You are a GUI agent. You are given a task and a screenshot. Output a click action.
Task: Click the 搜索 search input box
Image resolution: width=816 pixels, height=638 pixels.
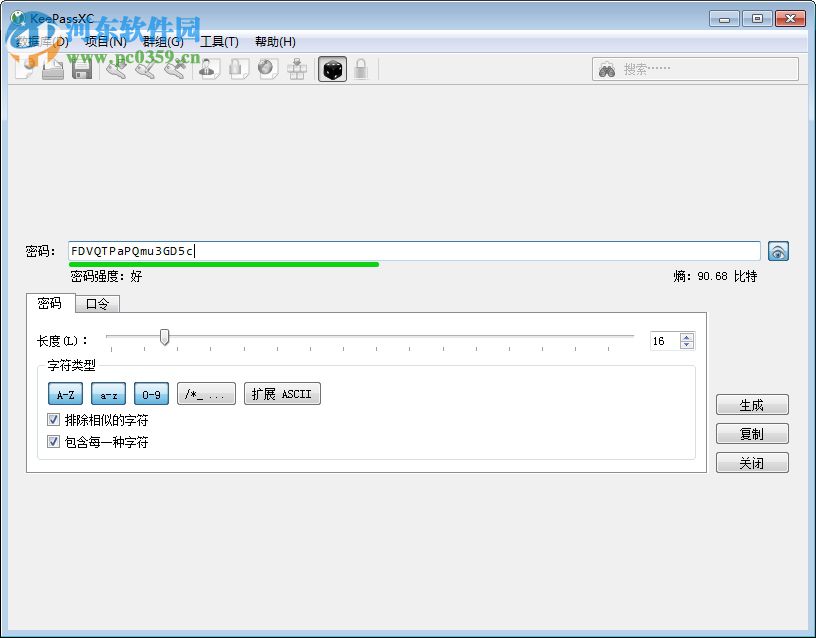point(695,69)
